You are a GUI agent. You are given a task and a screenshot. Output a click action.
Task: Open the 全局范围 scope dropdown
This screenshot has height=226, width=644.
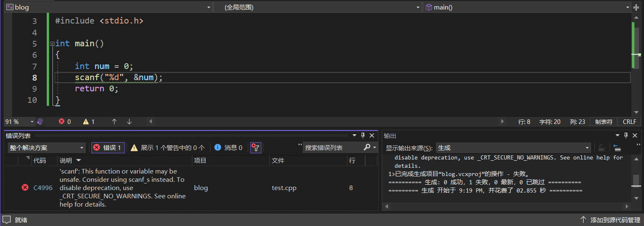tap(318, 7)
